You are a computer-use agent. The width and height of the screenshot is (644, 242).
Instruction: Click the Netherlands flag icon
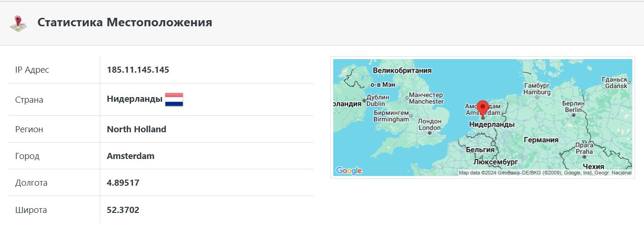tap(174, 99)
